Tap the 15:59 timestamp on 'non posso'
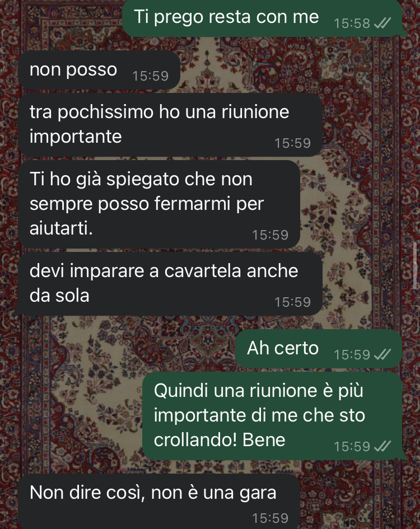The image size is (420, 529). point(150,76)
